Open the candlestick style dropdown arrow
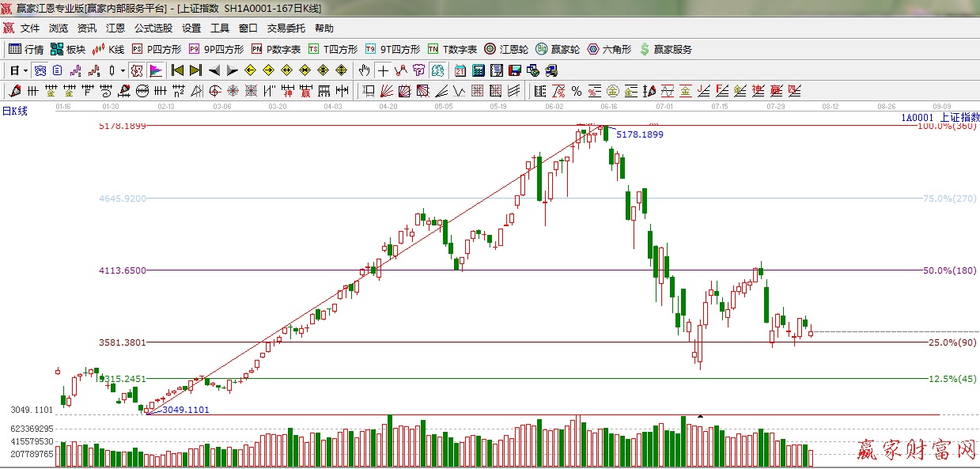This screenshot has width=980, height=469. point(123,70)
